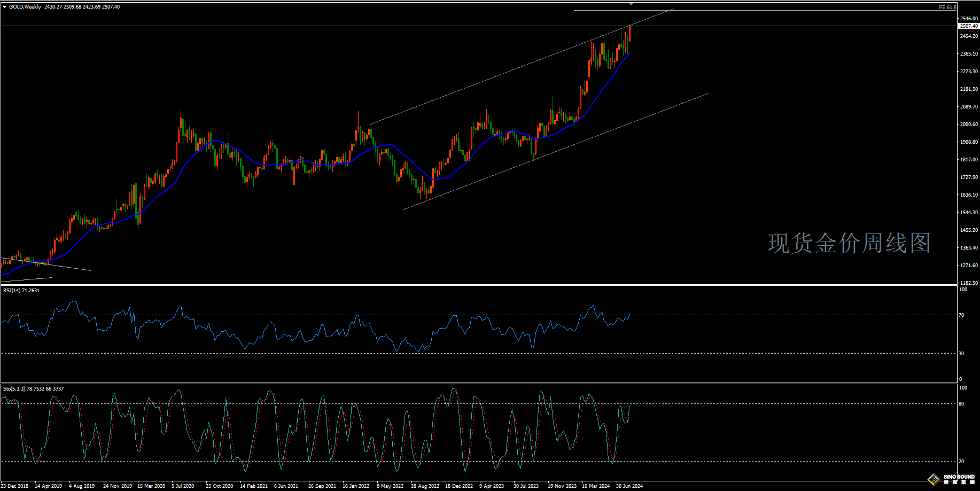Click the current price tag 2507.40
The height and width of the screenshot is (491, 980).
[968, 26]
